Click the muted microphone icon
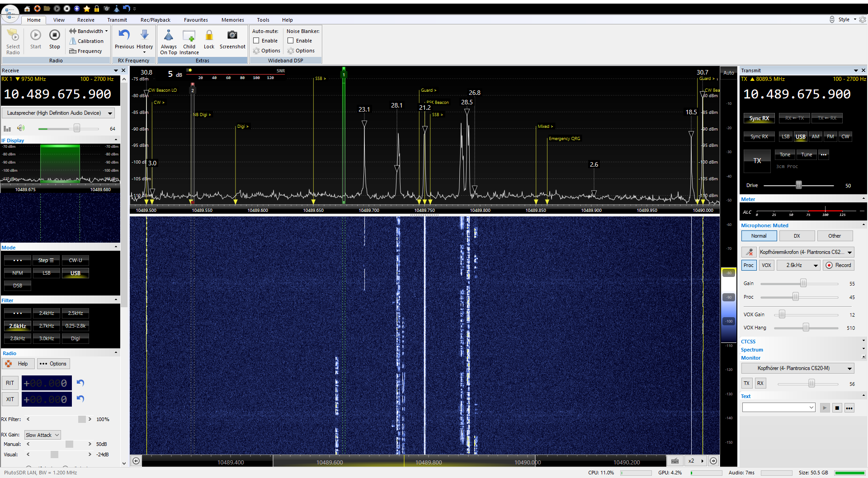The height and width of the screenshot is (478, 868). pos(749,252)
